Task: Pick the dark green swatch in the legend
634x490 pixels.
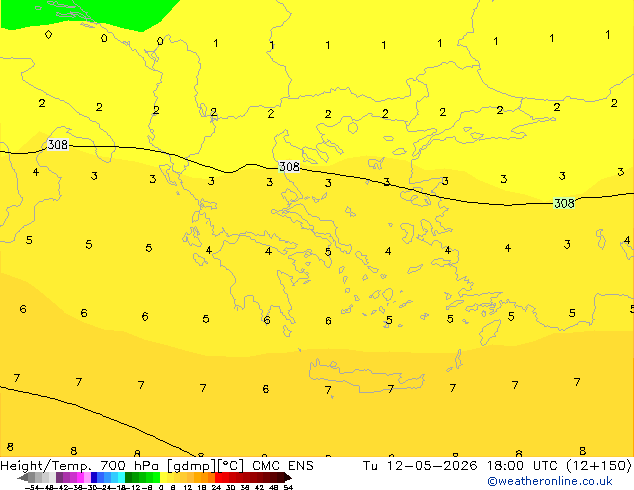Action: point(128,478)
